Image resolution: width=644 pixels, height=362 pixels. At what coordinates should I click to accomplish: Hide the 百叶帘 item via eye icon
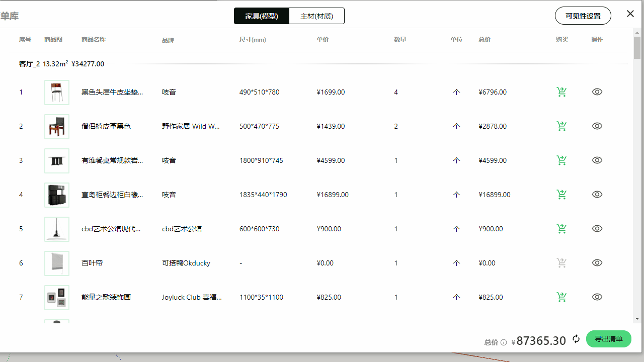coord(597,263)
